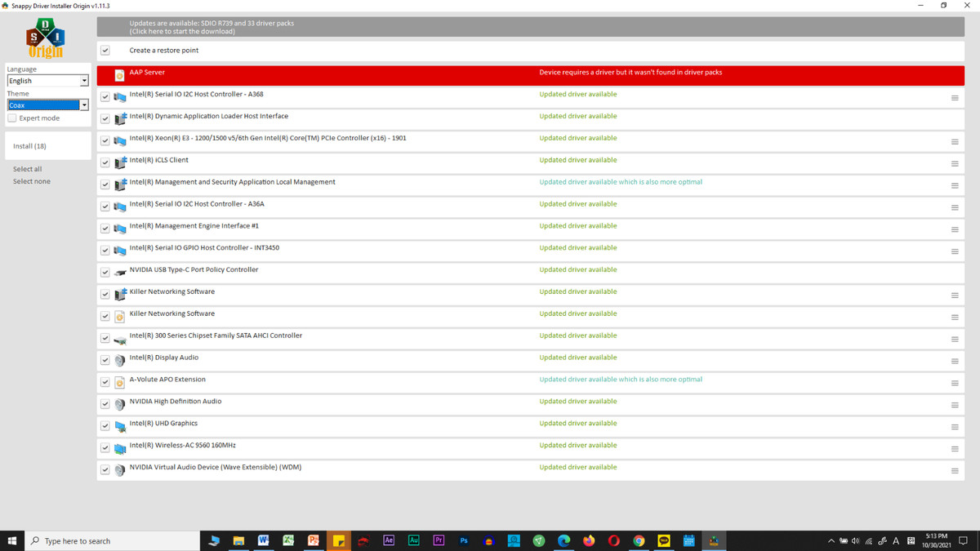Expand options menu for A-Volute APO Extension row
Screen dimensions: 980x551
coord(955,384)
